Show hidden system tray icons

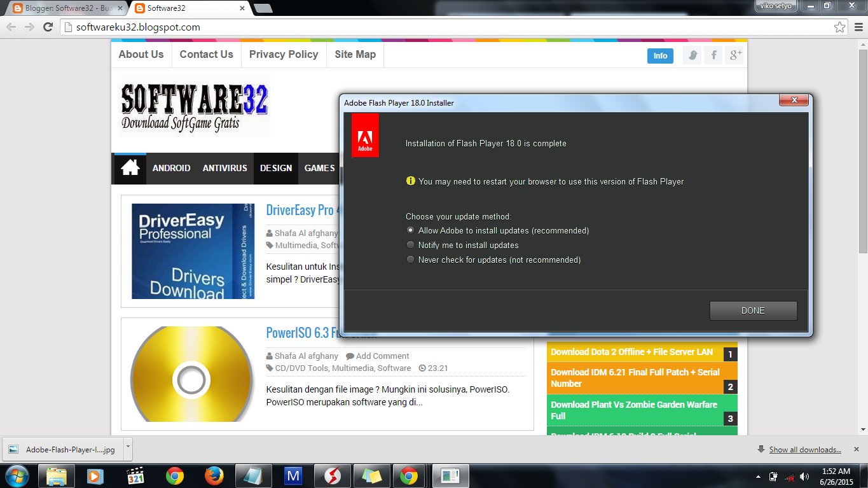point(758,477)
